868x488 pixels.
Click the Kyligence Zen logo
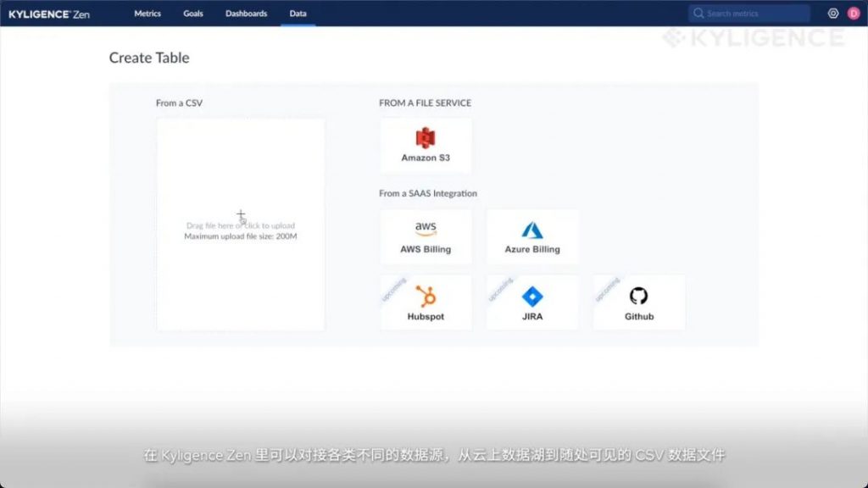49,14
